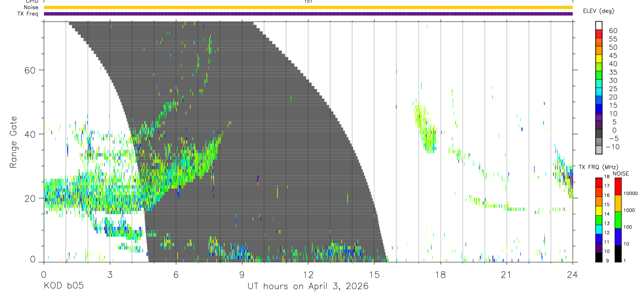Click the 'NOISE' legend title

620,173
